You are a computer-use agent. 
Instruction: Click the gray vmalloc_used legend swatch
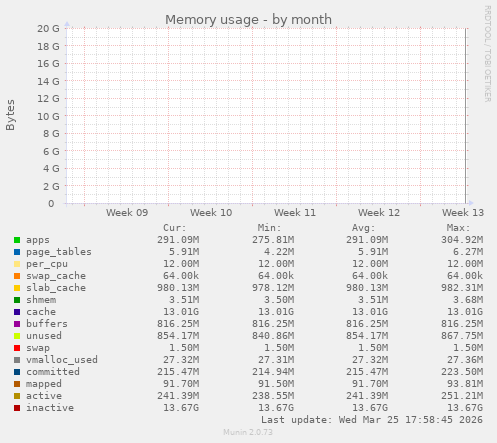[x=17, y=360]
